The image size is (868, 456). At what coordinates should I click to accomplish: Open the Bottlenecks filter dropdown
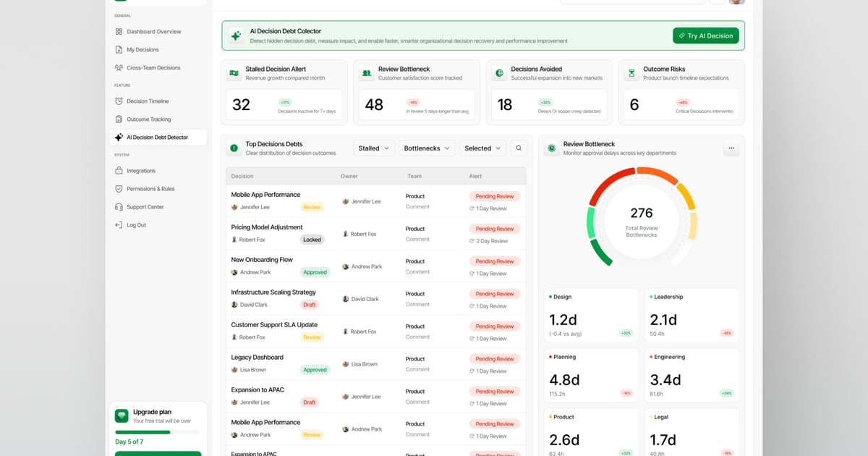(x=427, y=148)
